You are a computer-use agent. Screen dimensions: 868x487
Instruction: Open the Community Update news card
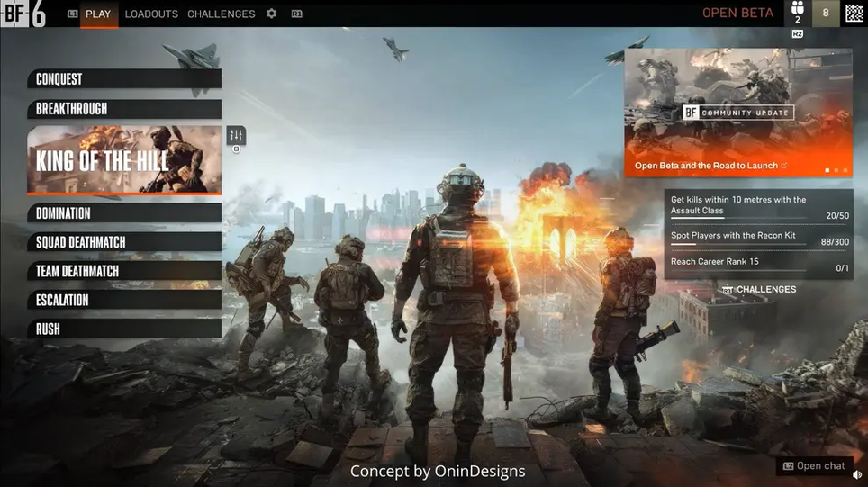pyautogui.click(x=738, y=113)
